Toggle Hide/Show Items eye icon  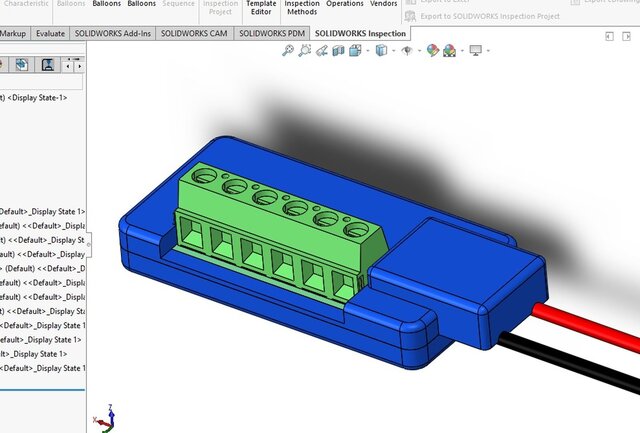pyautogui.click(x=406, y=50)
